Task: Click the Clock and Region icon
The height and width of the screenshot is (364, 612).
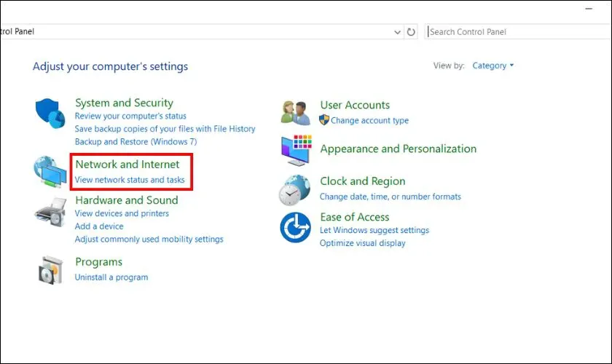Action: [x=295, y=190]
